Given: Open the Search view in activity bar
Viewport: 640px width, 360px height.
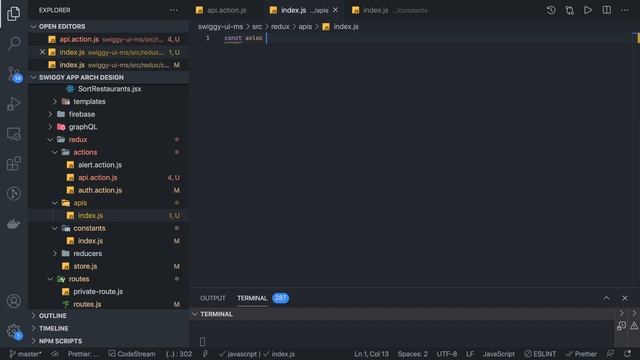Looking at the screenshot, I should tap(14, 43).
